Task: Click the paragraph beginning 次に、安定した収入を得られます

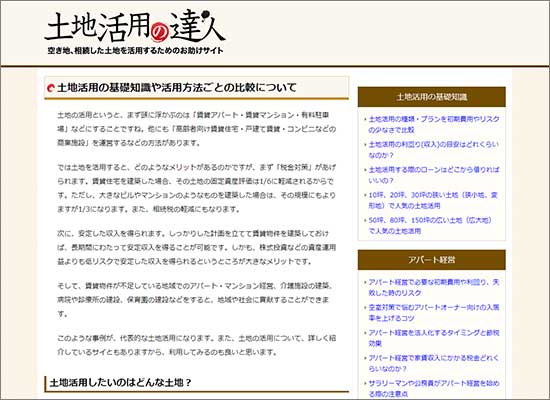Action: point(197,247)
